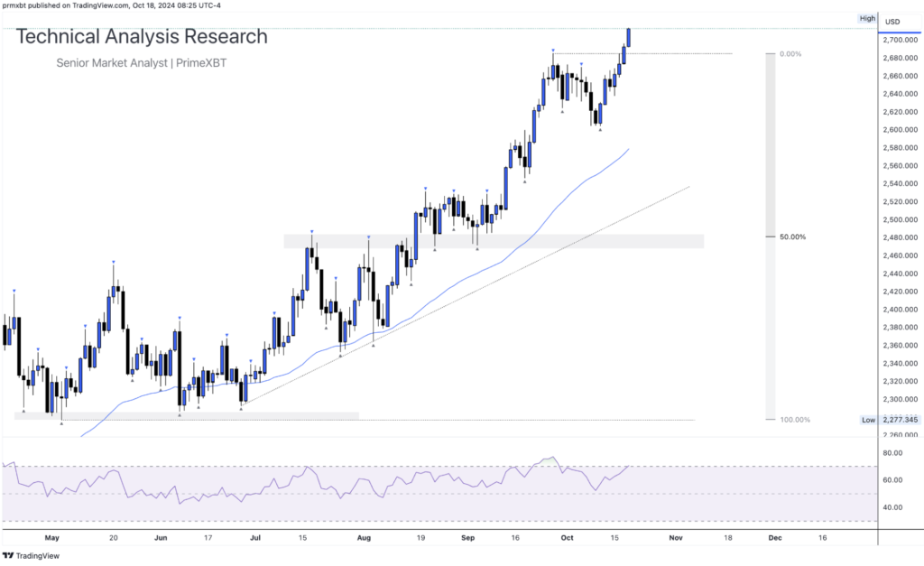924x566 pixels.
Task: Click the 0.00% Fibonacci level label
Action: click(790, 53)
